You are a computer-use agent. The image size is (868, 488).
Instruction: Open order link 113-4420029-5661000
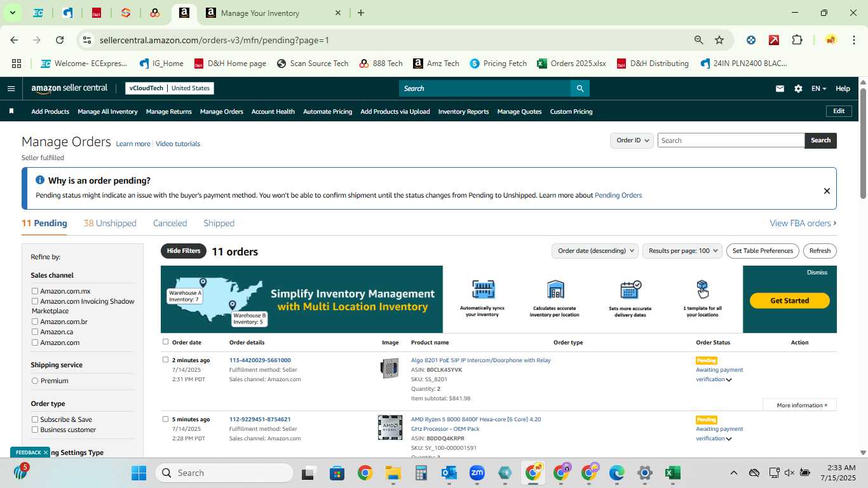click(x=260, y=360)
